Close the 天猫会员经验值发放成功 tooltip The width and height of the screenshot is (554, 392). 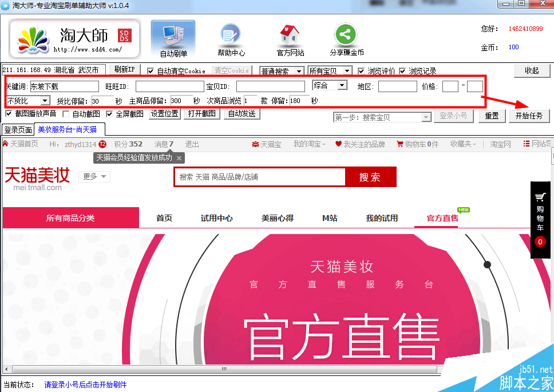coord(179,158)
